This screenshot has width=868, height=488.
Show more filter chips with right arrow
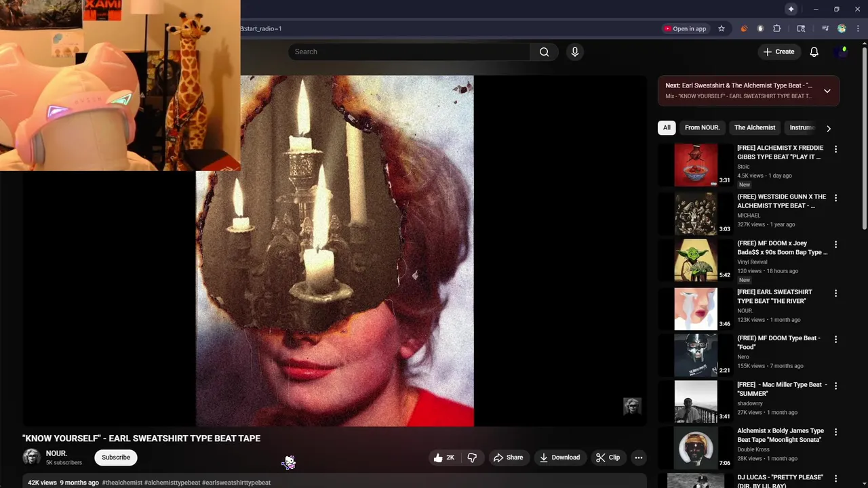tap(828, 128)
